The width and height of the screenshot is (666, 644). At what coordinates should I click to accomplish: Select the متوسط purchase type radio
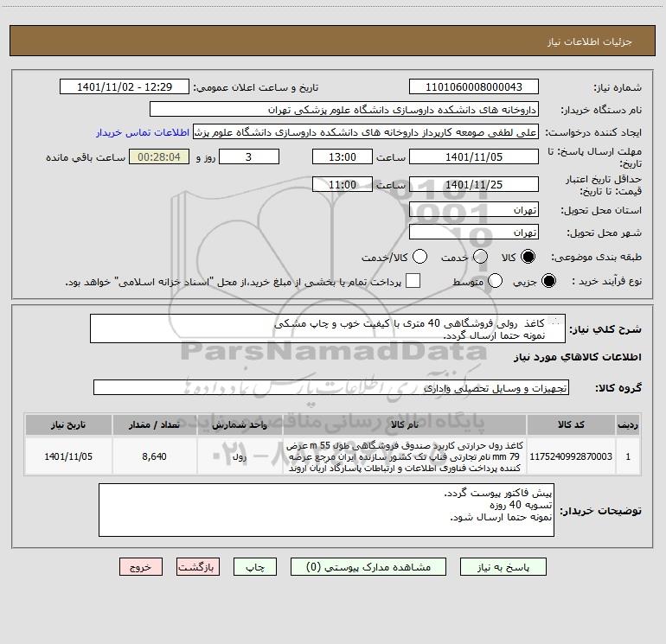click(495, 281)
